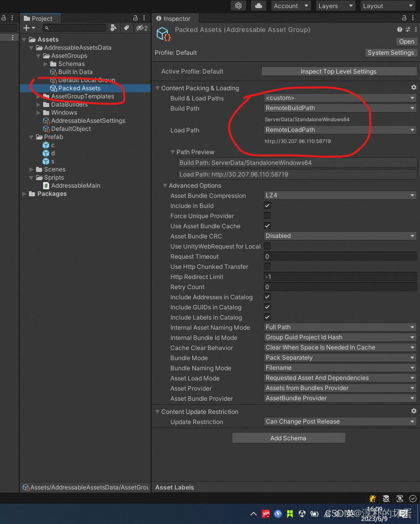Switch to the Project tab
This screenshot has height=524, width=420.
40,18
